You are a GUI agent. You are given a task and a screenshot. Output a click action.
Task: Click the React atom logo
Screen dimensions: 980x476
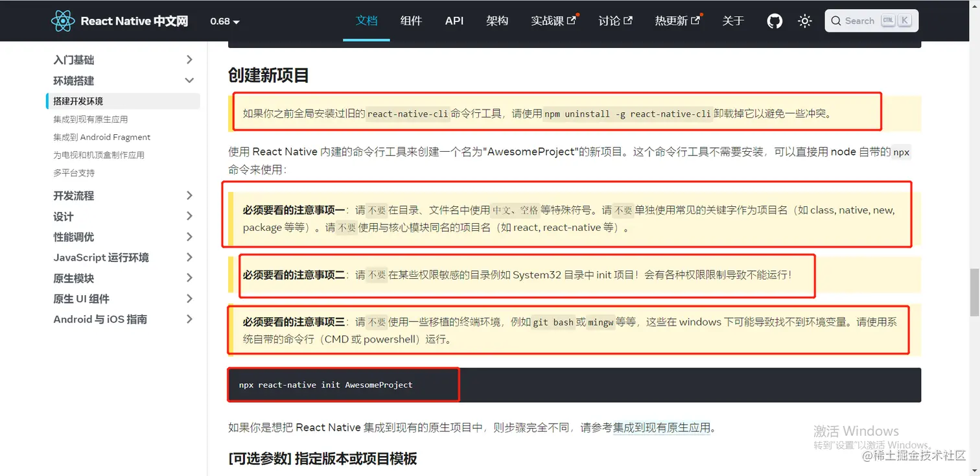coord(63,21)
